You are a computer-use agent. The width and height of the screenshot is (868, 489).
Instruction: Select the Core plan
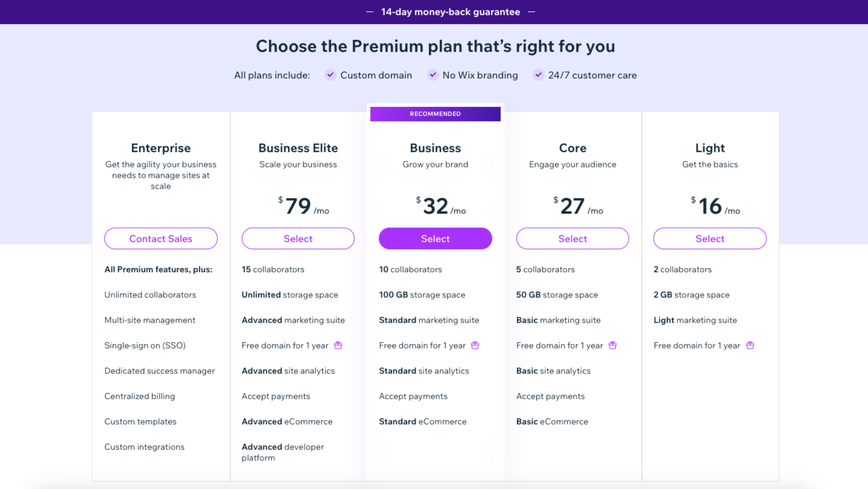point(572,239)
